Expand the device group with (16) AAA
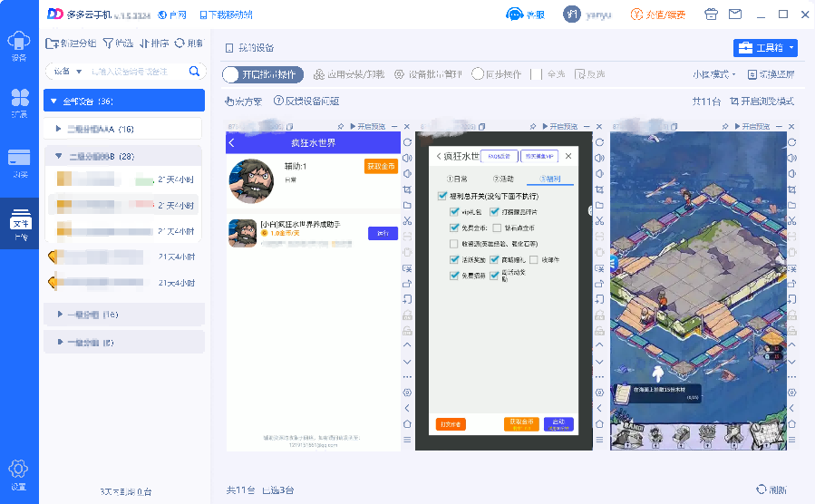The width and height of the screenshot is (815, 504). pos(58,129)
